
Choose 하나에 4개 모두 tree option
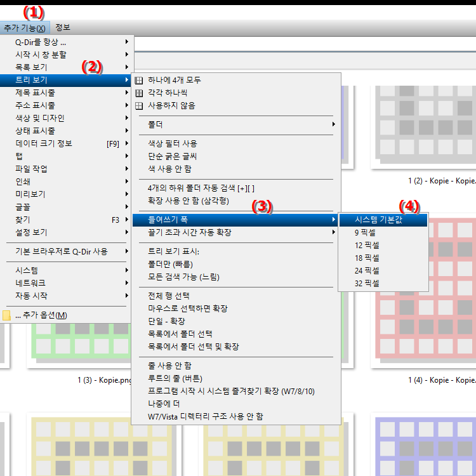point(236,80)
